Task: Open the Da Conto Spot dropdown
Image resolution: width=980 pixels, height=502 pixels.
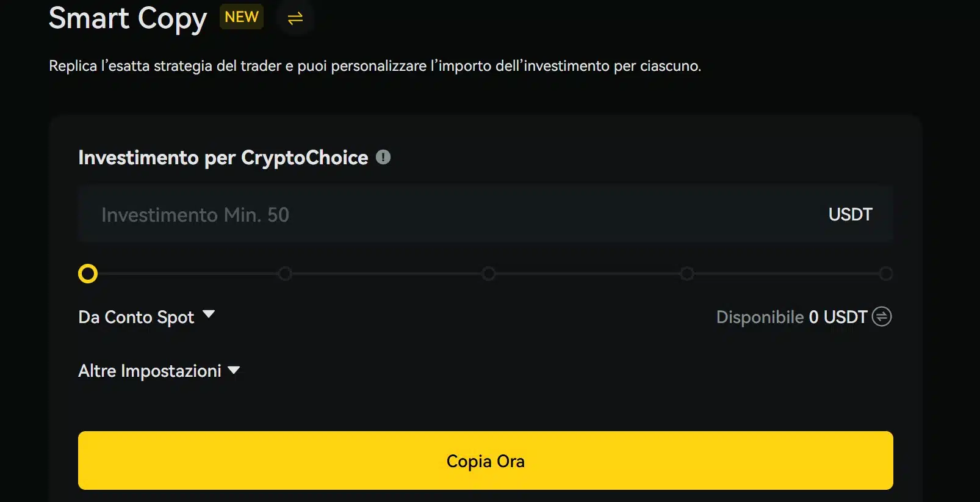Action: 146,317
